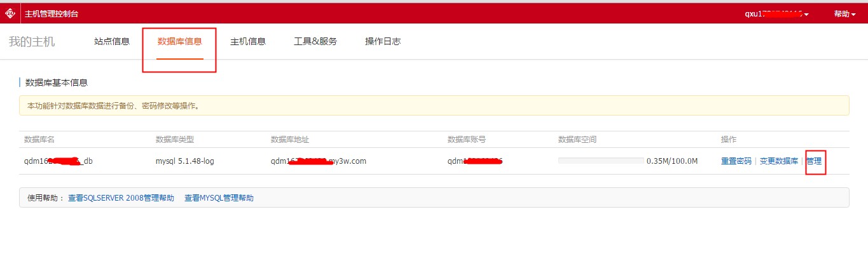This screenshot has width=868, height=280.
Task: Go to 我的主机 heading
Action: pyautogui.click(x=32, y=42)
